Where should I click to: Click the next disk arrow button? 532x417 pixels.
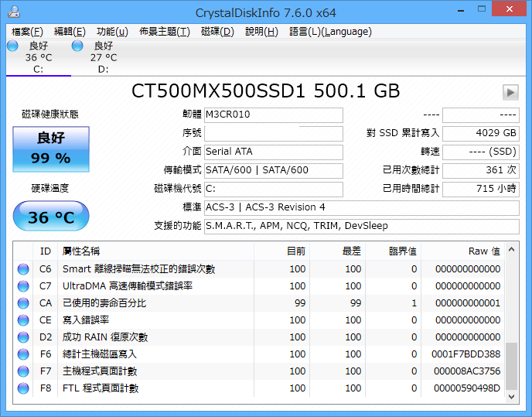pyautogui.click(x=510, y=92)
